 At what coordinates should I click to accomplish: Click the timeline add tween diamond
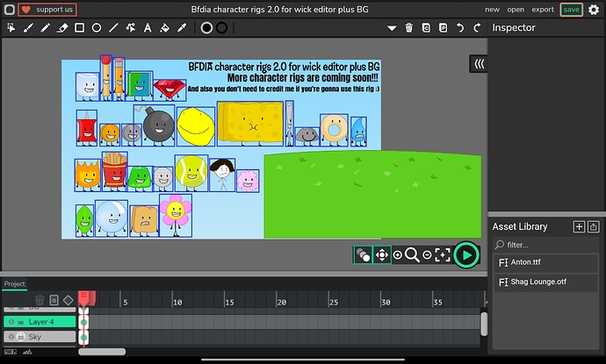click(x=69, y=300)
